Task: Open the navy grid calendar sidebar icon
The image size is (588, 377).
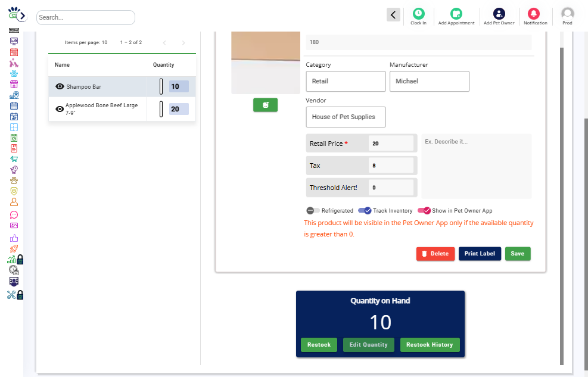Action: coord(14,105)
